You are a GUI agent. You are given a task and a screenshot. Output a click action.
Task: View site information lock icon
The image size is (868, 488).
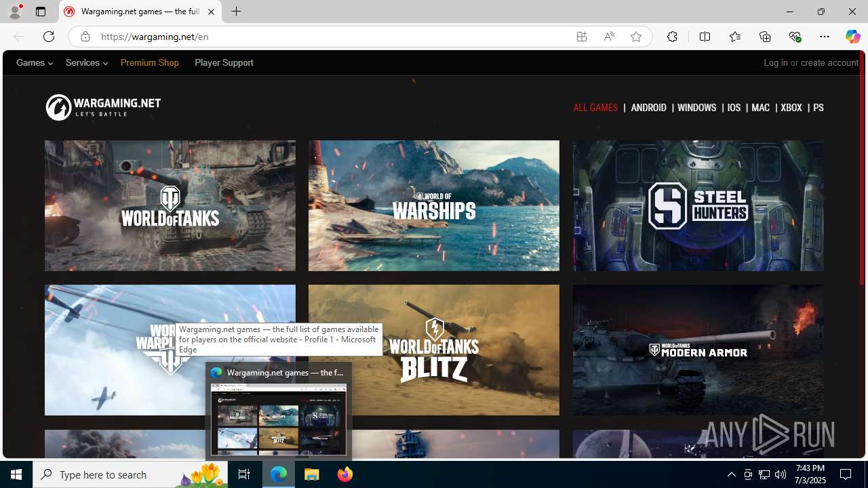[x=85, y=37]
